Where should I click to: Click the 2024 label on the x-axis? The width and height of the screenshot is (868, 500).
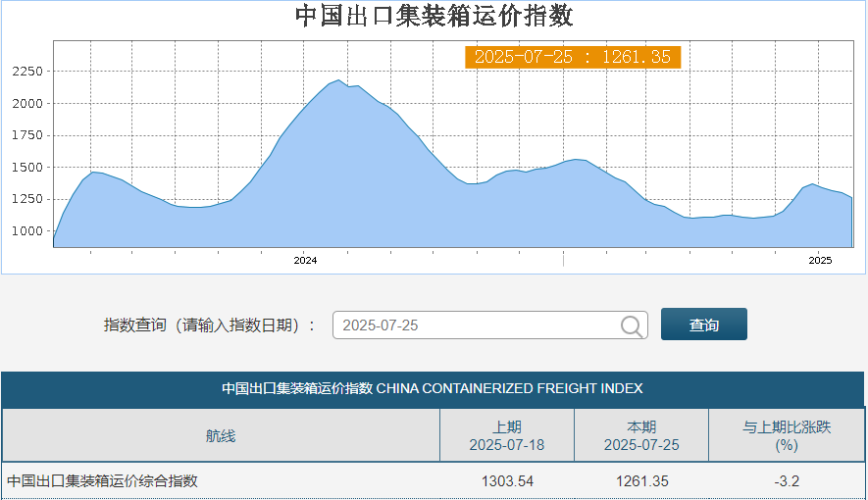(305, 260)
